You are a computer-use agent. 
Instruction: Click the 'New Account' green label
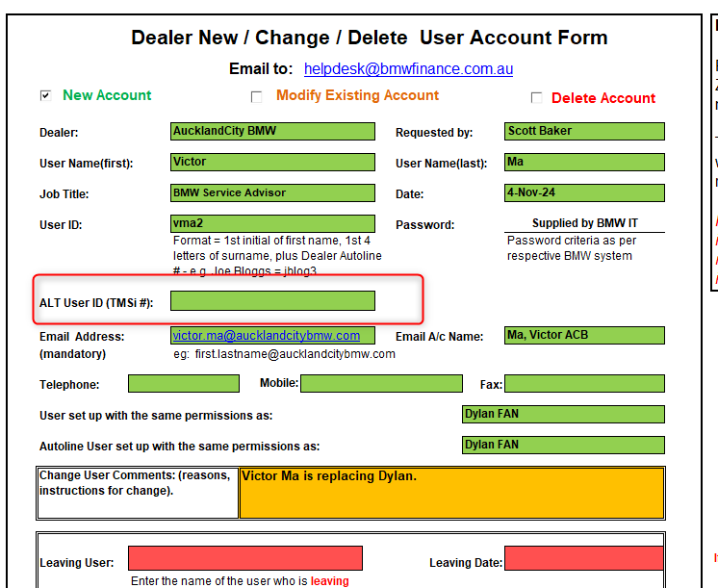(107, 95)
